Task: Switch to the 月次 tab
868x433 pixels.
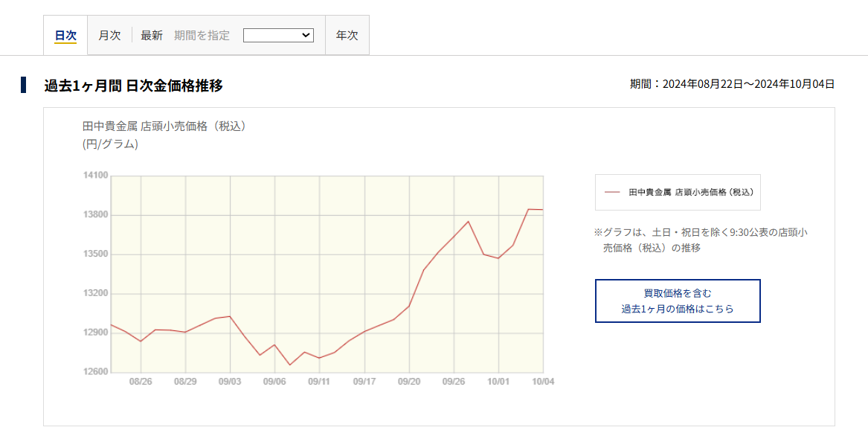Action: (x=109, y=36)
